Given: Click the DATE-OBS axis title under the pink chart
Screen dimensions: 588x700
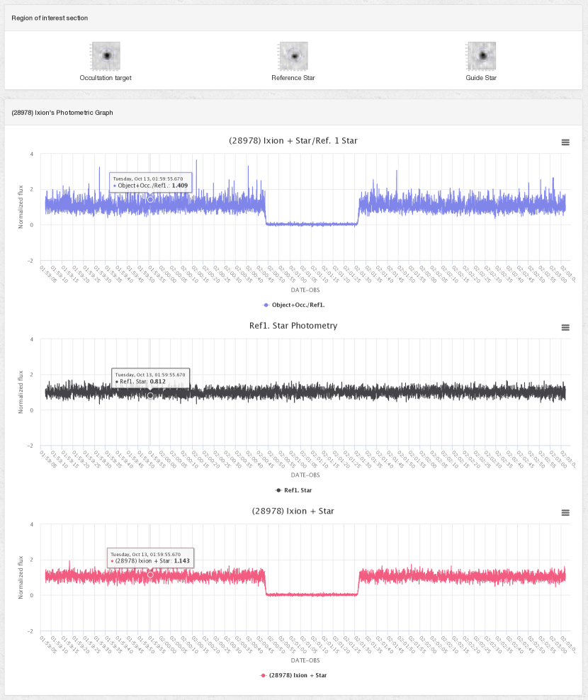Looking at the screenshot, I should click(305, 661).
